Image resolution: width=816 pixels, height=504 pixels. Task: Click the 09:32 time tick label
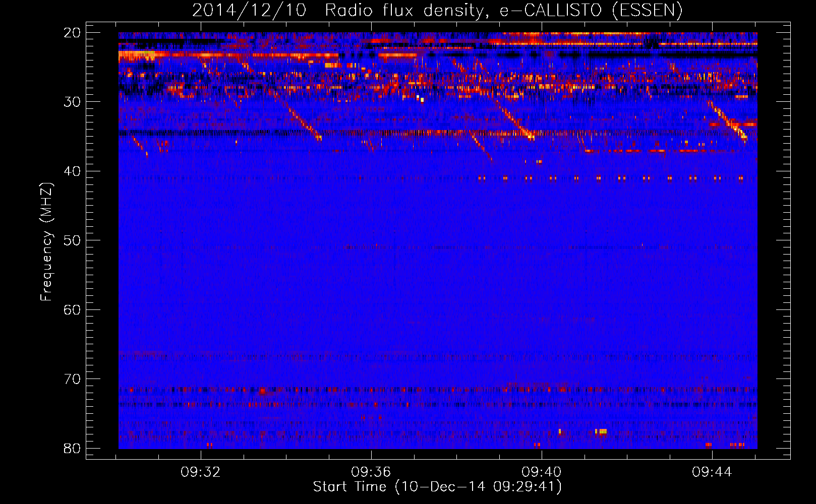pos(201,472)
